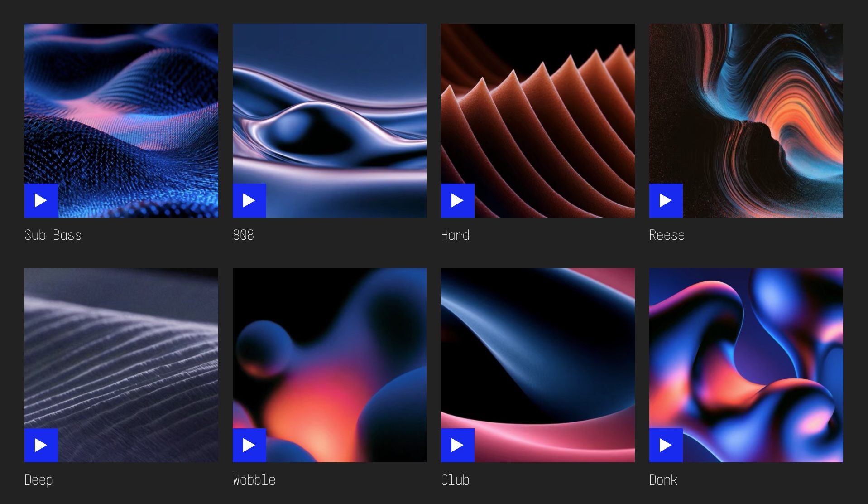Open the 808 liquid chrome artwork

click(330, 121)
